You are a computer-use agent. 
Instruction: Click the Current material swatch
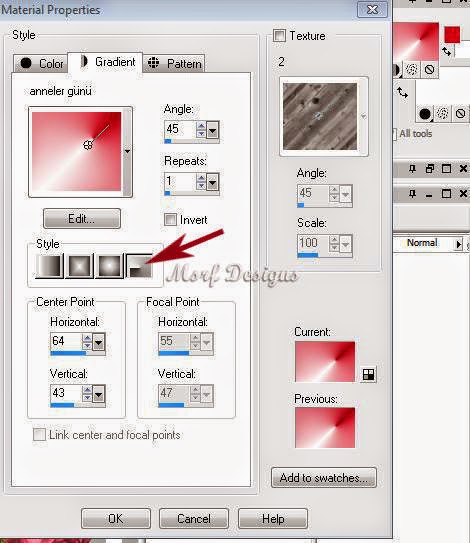pos(325,362)
